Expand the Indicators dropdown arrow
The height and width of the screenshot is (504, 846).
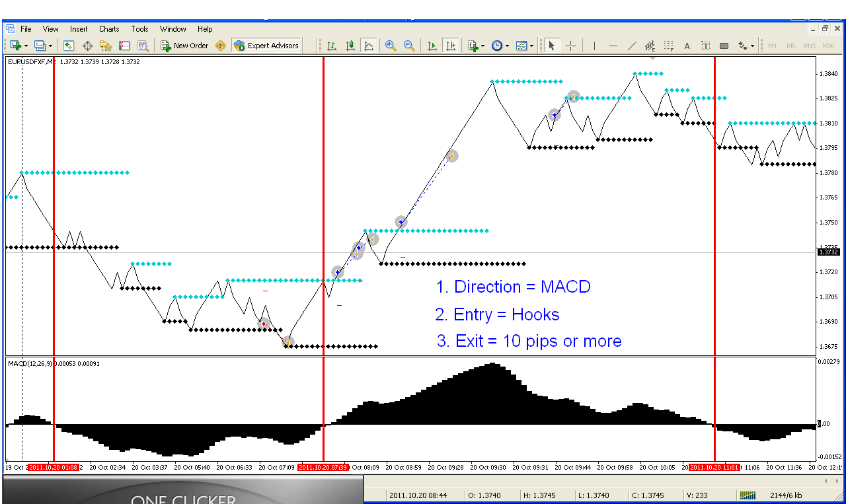(483, 46)
